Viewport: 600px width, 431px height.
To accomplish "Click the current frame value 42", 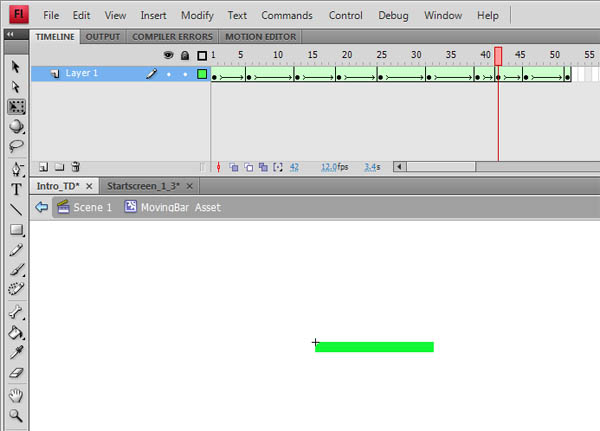I will coord(294,167).
